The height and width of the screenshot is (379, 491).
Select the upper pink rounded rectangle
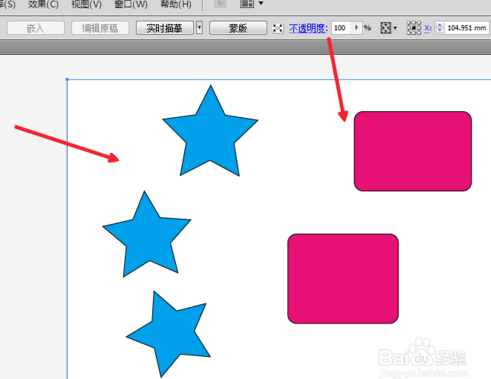point(413,151)
